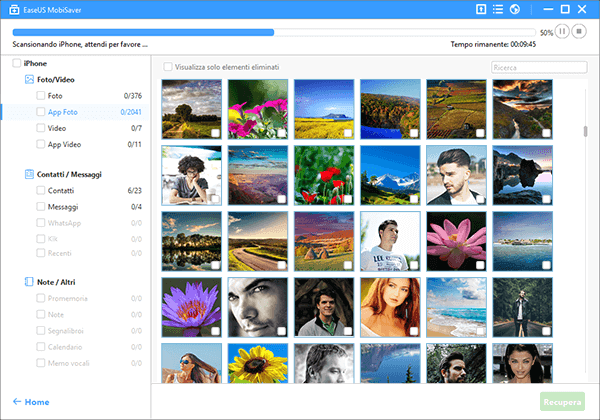The height and width of the screenshot is (420, 600).
Task: Select the App Video tree item
Action: click(66, 145)
